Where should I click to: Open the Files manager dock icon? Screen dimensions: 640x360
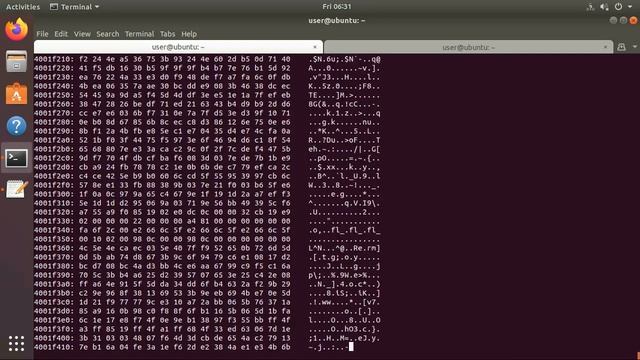[16, 61]
